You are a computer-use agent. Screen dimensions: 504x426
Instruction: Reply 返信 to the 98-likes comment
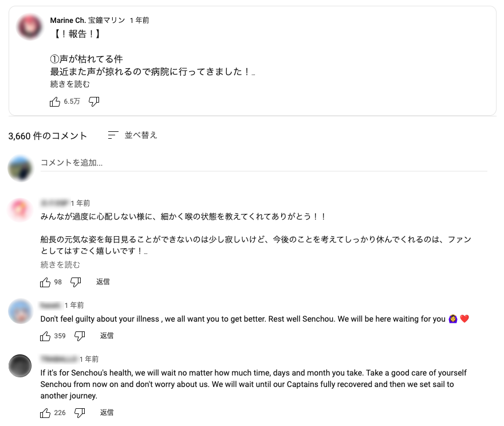point(103,282)
